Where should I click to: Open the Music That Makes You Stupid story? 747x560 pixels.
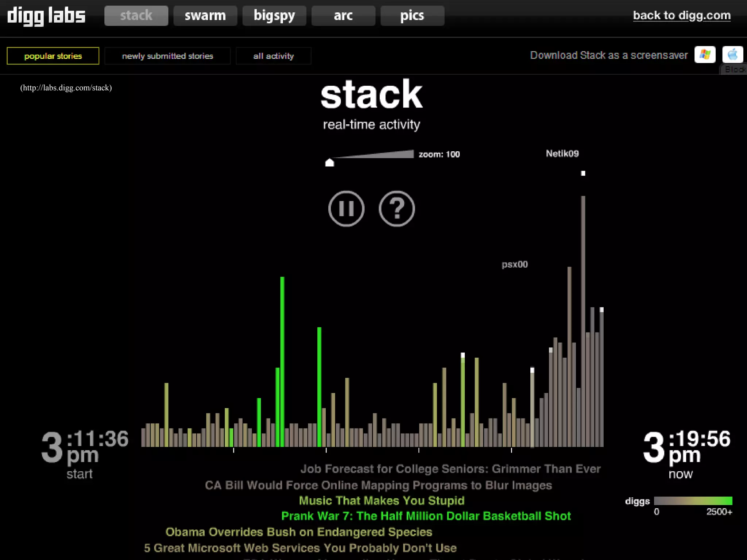point(382,500)
